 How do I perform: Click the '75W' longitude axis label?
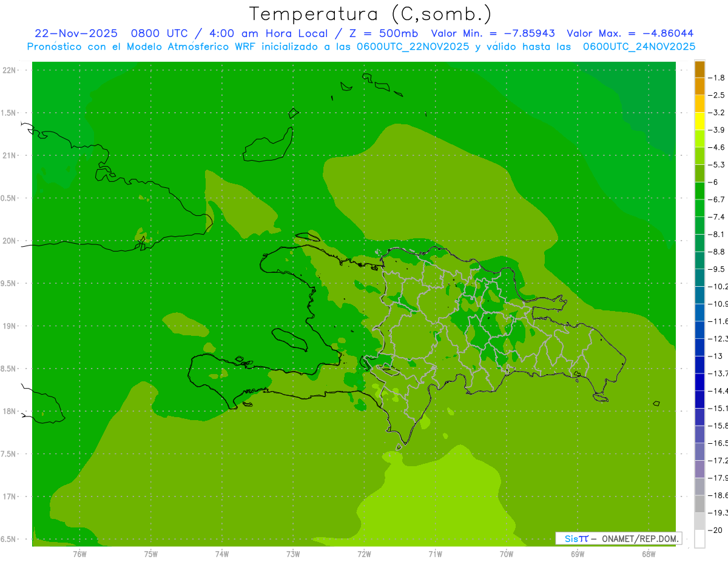(x=150, y=554)
